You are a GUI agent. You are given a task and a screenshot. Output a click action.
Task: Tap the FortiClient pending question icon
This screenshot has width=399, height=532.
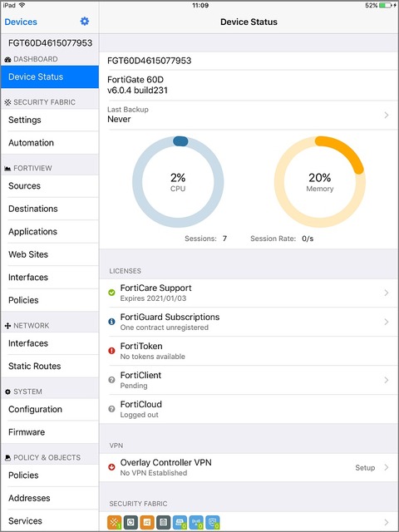pyautogui.click(x=111, y=380)
